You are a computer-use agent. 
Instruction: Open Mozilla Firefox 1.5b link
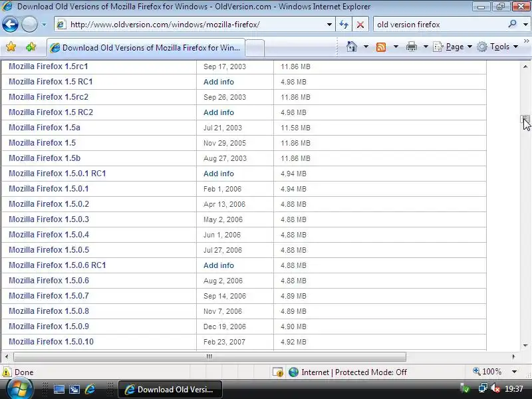[x=45, y=158]
